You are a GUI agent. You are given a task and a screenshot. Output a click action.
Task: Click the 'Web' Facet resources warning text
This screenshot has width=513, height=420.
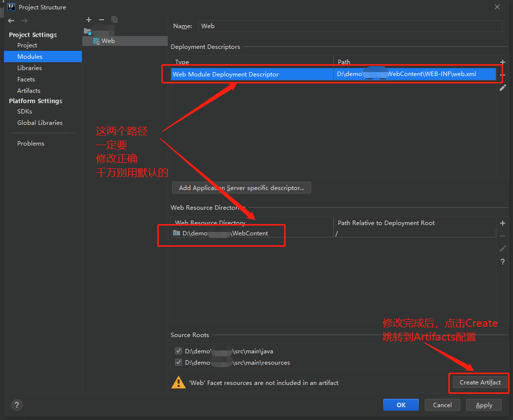coord(264,382)
